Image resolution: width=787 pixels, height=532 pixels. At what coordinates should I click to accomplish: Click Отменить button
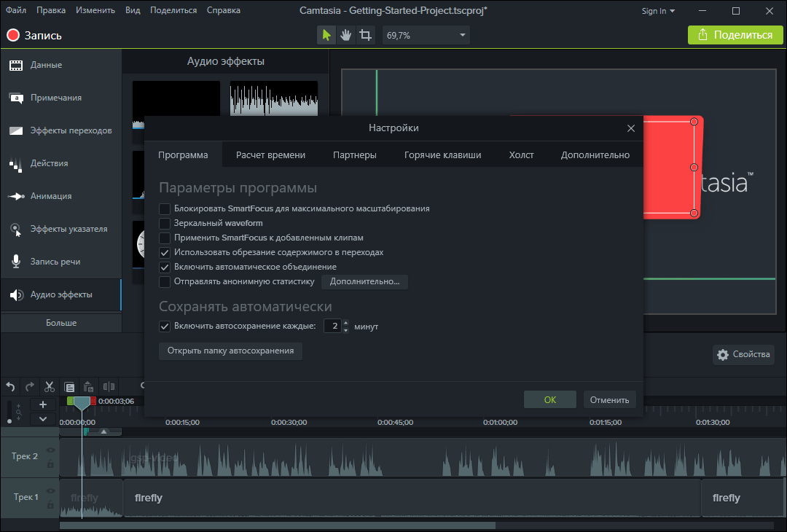[609, 400]
